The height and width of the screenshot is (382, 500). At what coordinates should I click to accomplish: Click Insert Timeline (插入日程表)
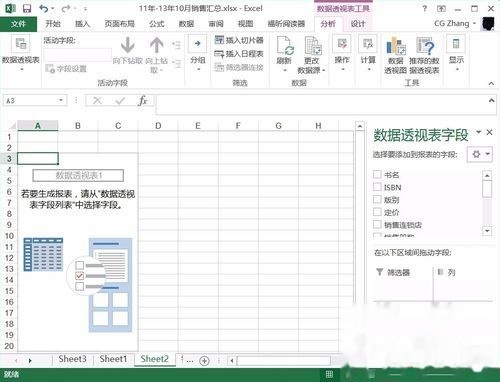239,54
